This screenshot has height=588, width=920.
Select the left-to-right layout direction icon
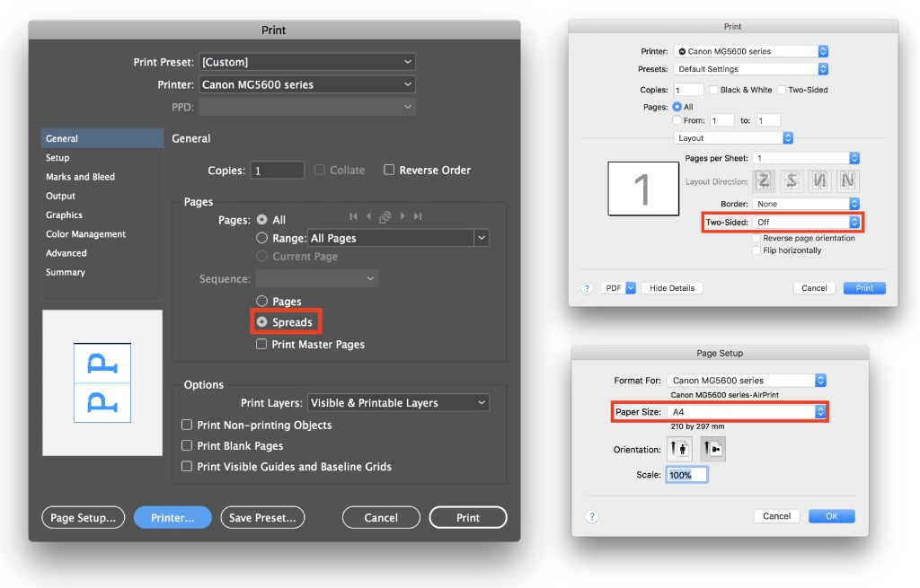pos(764,181)
